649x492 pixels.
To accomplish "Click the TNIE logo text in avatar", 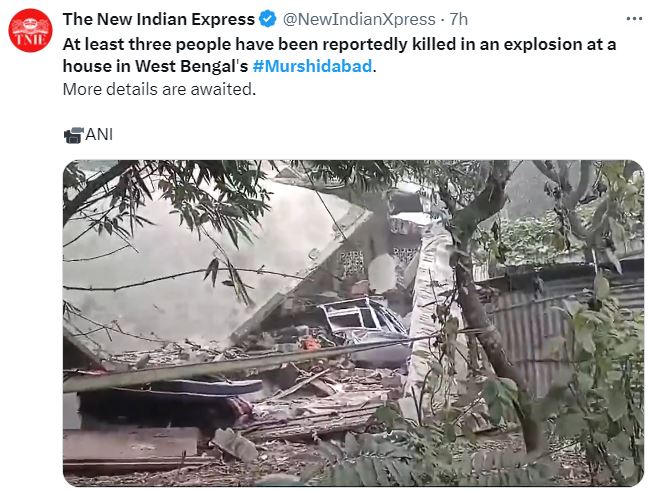I will (30, 40).
